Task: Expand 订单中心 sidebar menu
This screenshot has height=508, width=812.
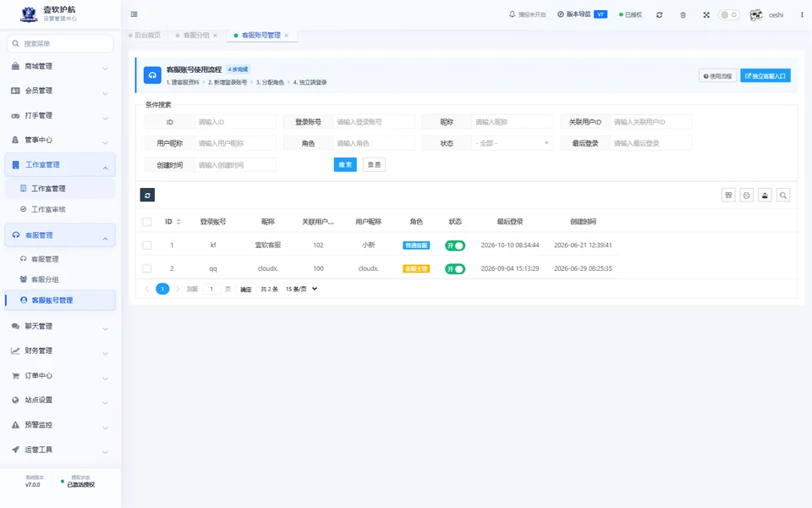Action: (x=60, y=376)
